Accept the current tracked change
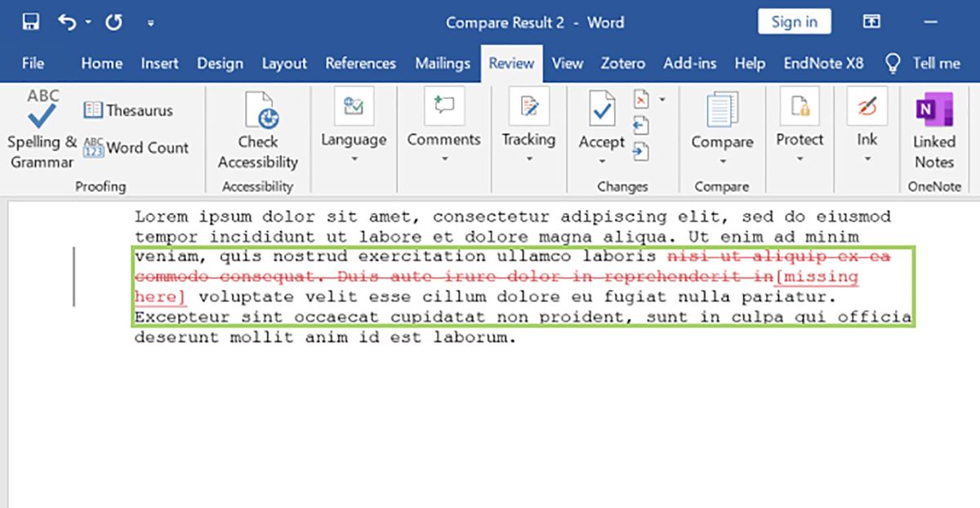980x508 pixels. [601, 118]
